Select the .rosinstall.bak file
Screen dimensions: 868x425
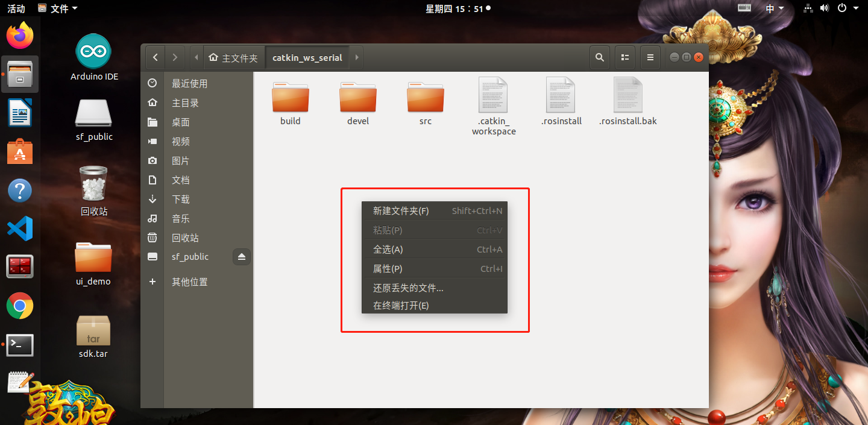pos(628,101)
